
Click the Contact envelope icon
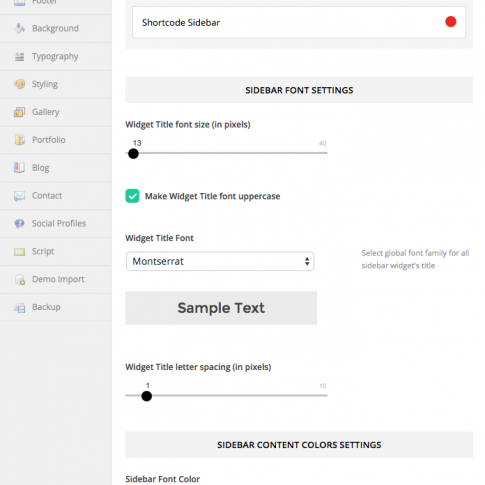click(19, 196)
